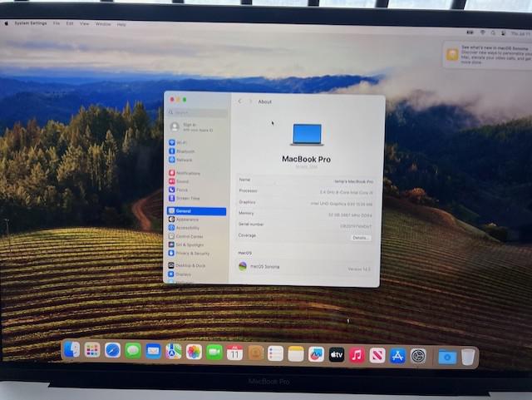The image size is (532, 400).
Task: Click the macOS Sonoma icon
Action: pyautogui.click(x=243, y=266)
